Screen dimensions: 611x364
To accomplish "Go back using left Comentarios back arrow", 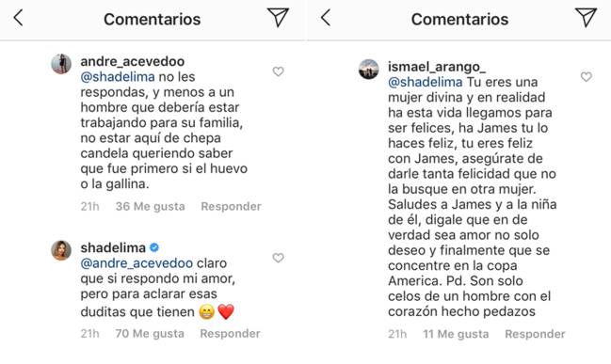I will click(18, 18).
